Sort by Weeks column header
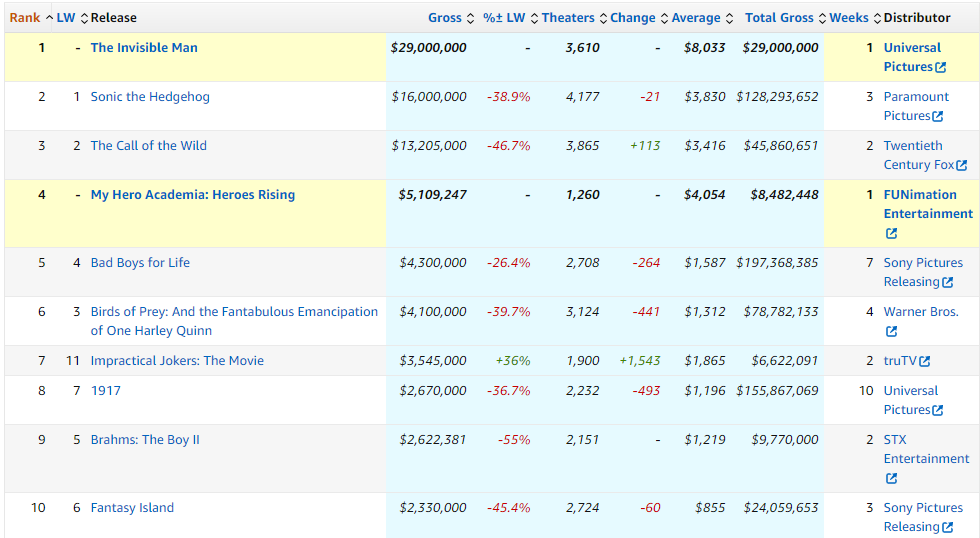The height and width of the screenshot is (538, 980). pos(849,17)
